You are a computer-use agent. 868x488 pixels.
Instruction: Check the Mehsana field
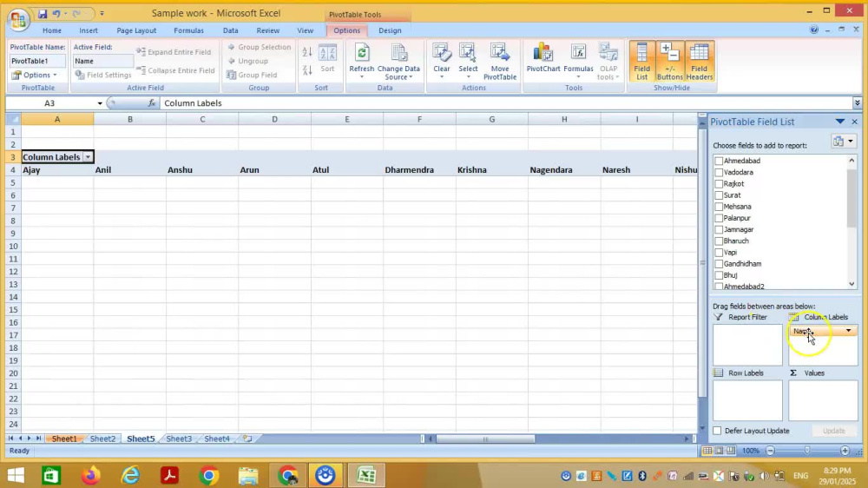(x=719, y=207)
